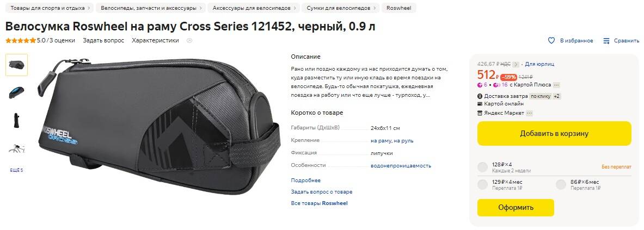
Task: Go to the Аксессуары для велосипедов breadcrumb
Action: (x=254, y=8)
